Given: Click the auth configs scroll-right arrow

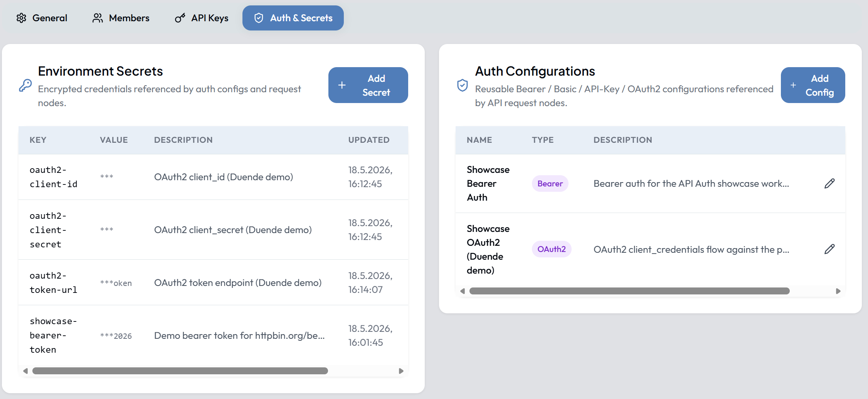Looking at the screenshot, I should pyautogui.click(x=838, y=291).
